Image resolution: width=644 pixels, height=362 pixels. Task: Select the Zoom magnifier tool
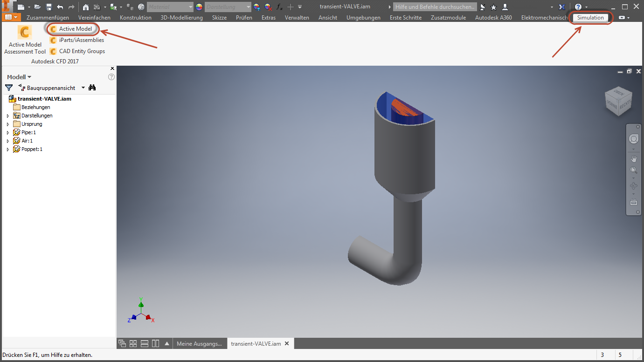pos(633,171)
